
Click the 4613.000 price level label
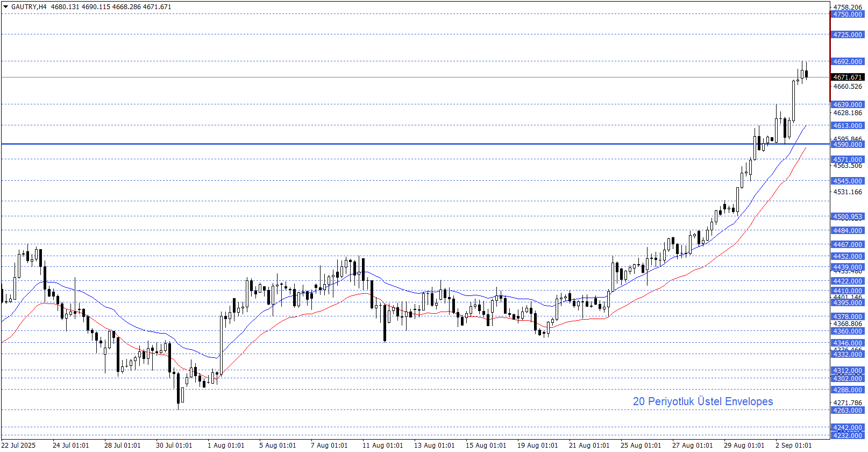coord(848,126)
